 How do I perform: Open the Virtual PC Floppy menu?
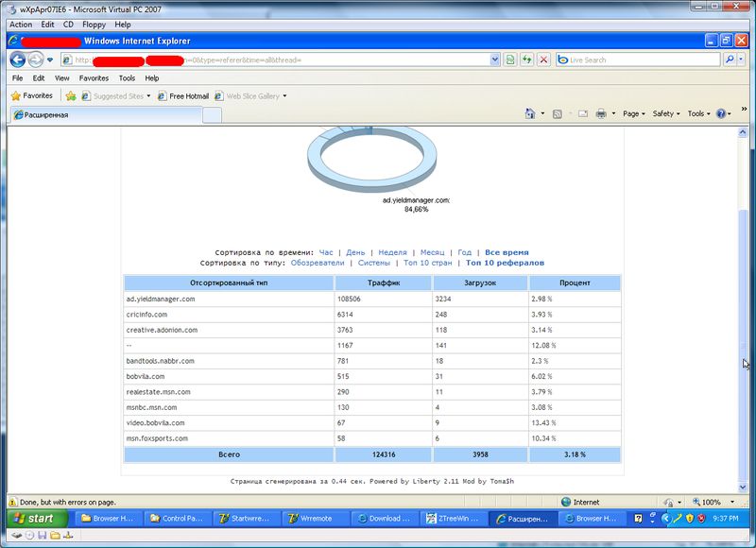click(x=94, y=25)
